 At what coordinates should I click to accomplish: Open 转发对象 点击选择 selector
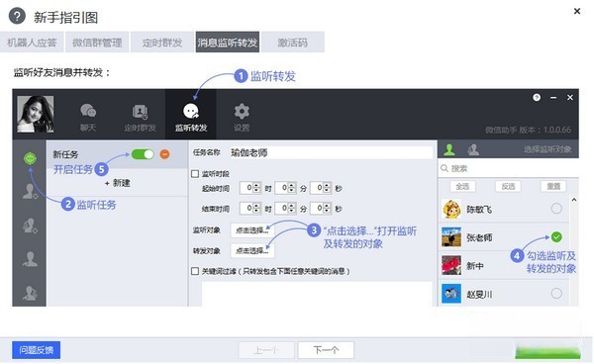pyautogui.click(x=251, y=250)
